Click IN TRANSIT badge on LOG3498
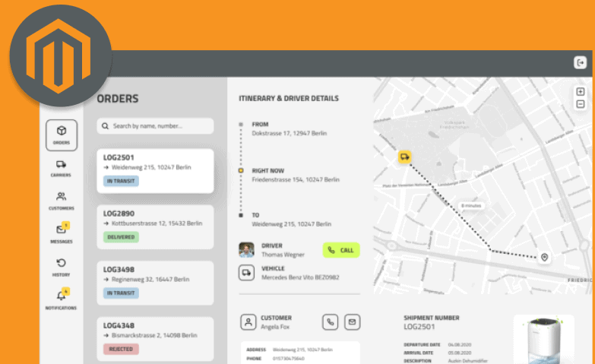Viewport: 595px width, 364px height. (121, 293)
